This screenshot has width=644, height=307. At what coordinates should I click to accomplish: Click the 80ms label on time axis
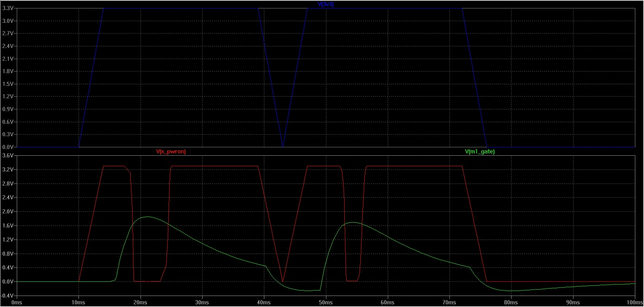[x=511, y=303]
